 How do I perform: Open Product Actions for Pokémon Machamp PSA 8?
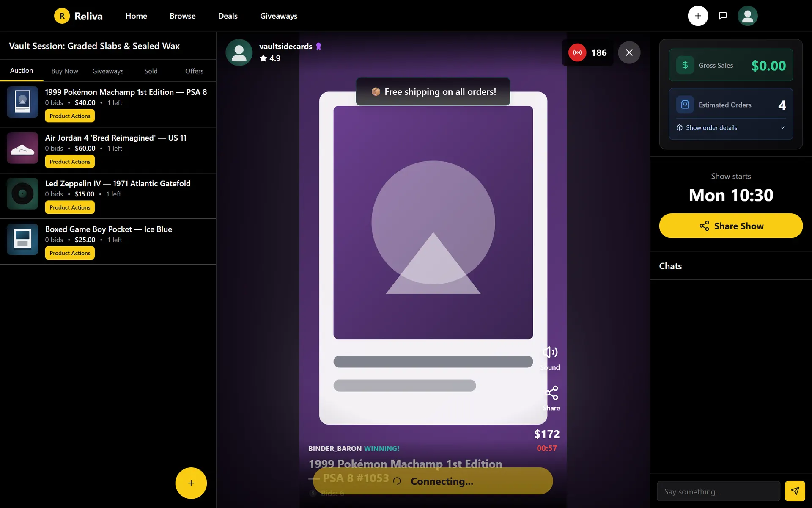tap(70, 116)
